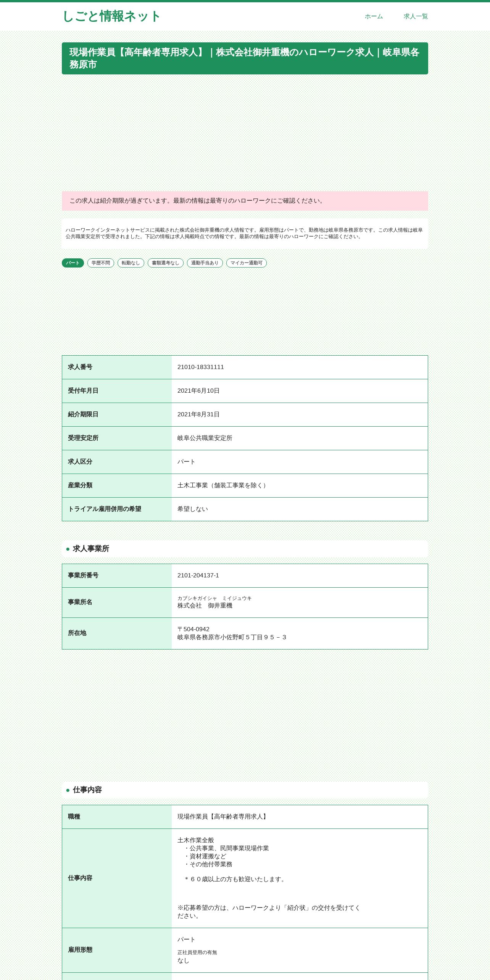490x980 pixels.
Task: Click the postal code 〒504-0942
Action: click(x=193, y=629)
